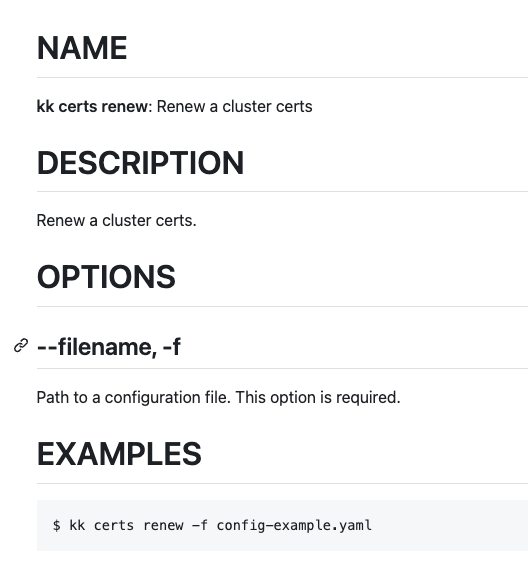Viewport: 528px width, 579px height.
Task: Click the 'Renew a cluster certs.' description paragraph
Action: [117, 220]
